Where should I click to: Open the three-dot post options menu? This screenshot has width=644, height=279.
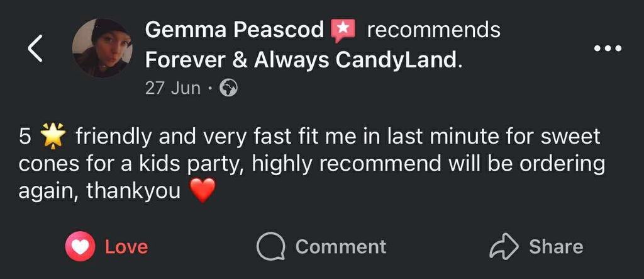click(x=608, y=48)
